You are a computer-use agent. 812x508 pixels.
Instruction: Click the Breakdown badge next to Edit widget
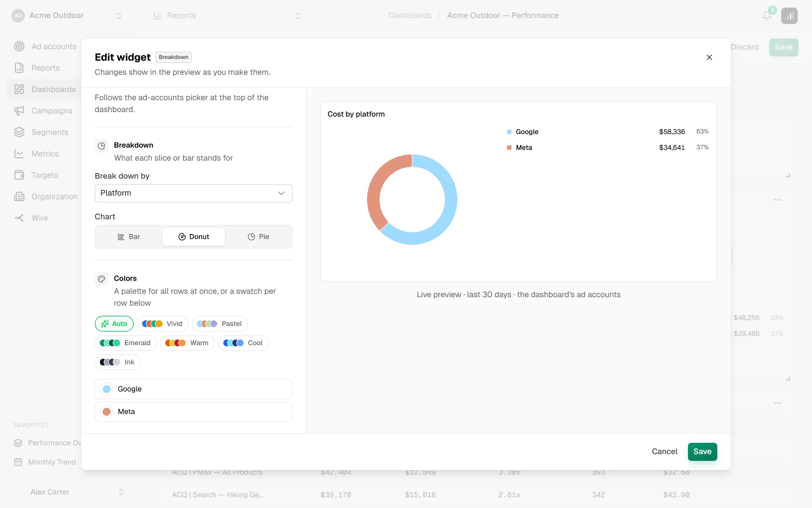(173, 58)
